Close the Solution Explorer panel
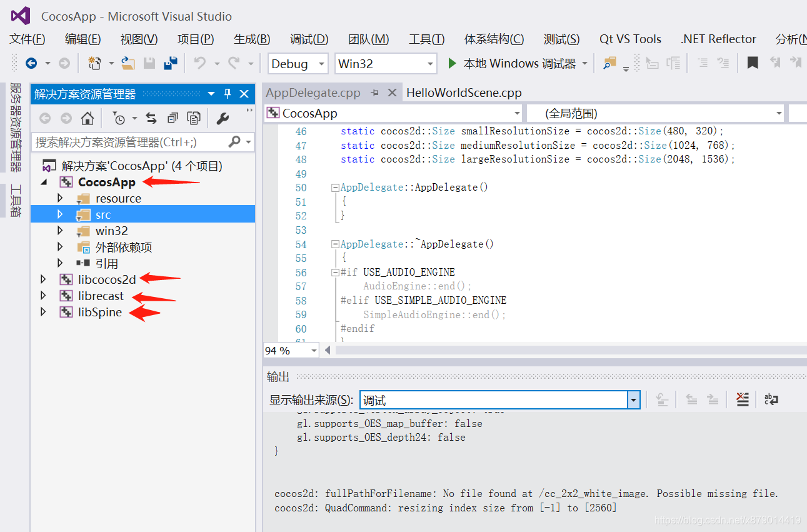Image resolution: width=807 pixels, height=532 pixels. pos(244,94)
